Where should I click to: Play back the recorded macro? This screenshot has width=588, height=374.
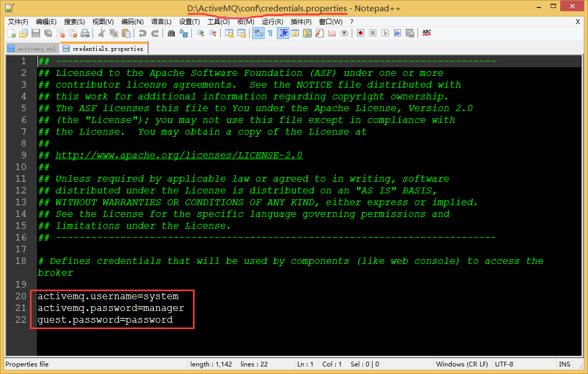pos(385,33)
